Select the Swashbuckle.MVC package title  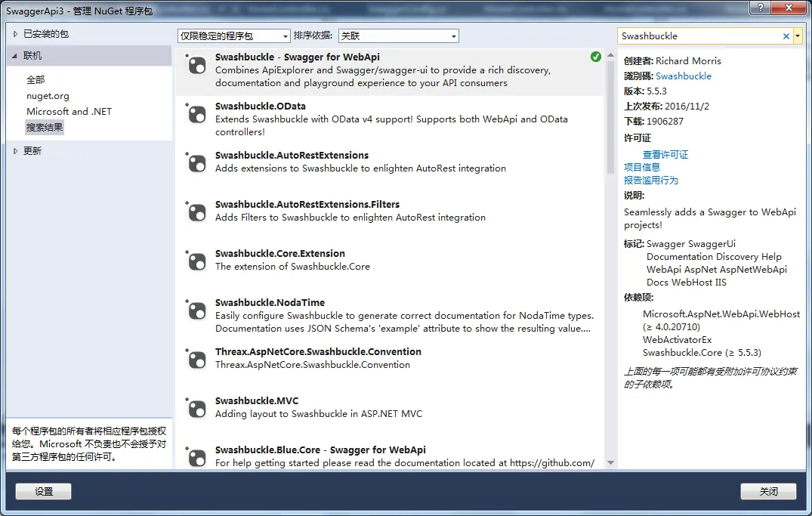pyautogui.click(x=257, y=401)
